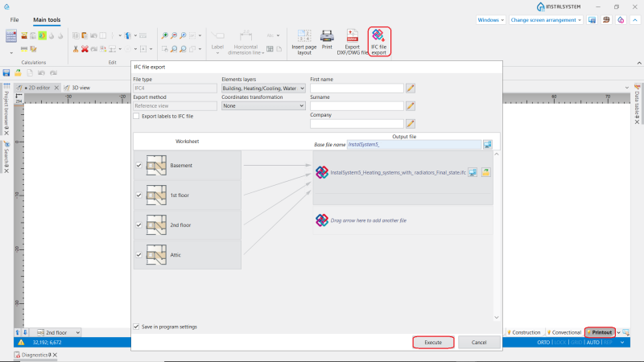Click 'Drag arrow here to add another file'
Screen dimensions: 644x362
[369, 220]
